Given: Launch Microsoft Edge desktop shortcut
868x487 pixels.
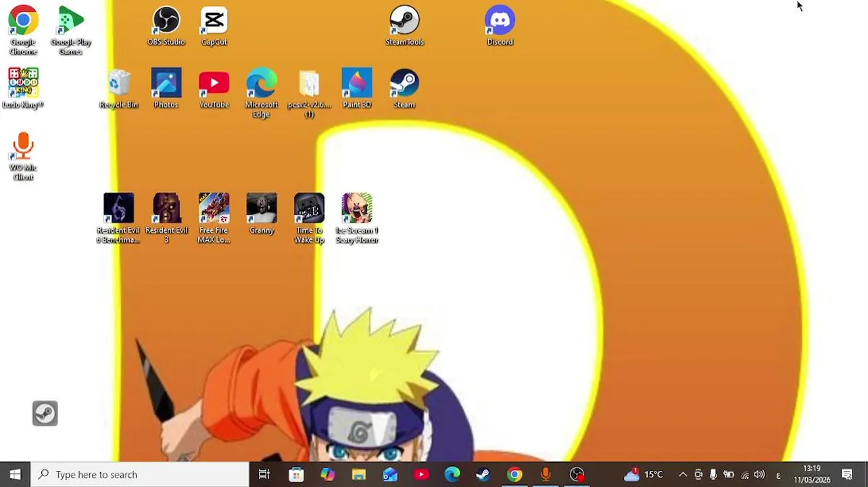Looking at the screenshot, I should [x=262, y=93].
